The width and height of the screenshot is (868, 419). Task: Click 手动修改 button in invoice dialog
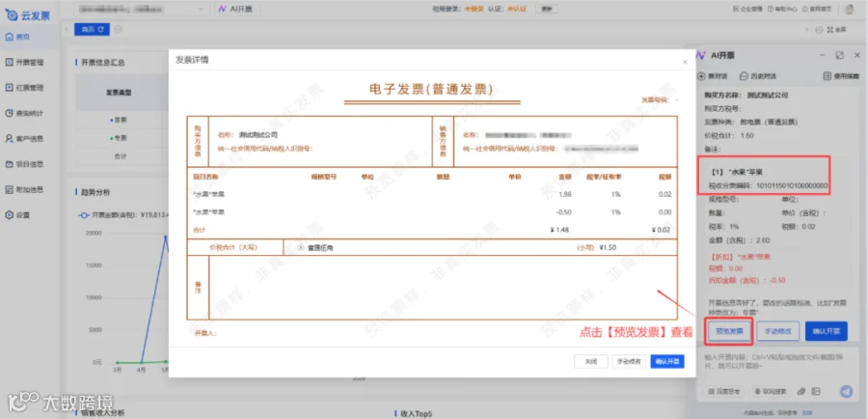[629, 361]
